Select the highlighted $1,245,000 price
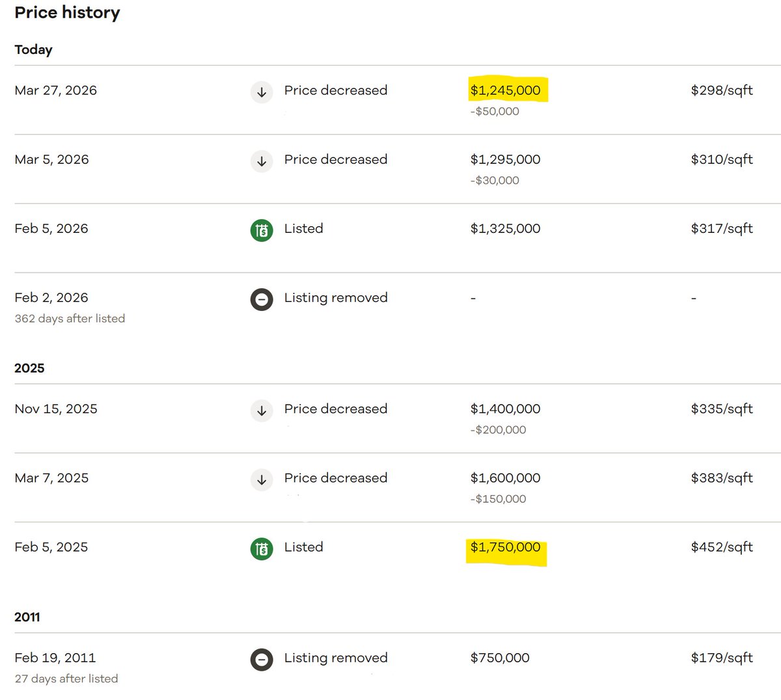This screenshot has height=700, width=781. point(506,90)
